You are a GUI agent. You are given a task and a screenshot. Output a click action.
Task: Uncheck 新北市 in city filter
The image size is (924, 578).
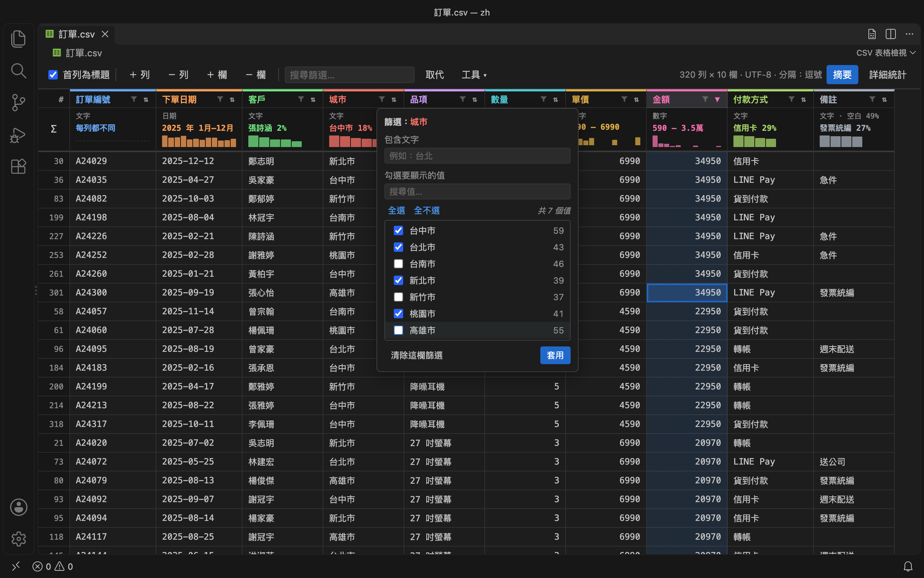[398, 280]
